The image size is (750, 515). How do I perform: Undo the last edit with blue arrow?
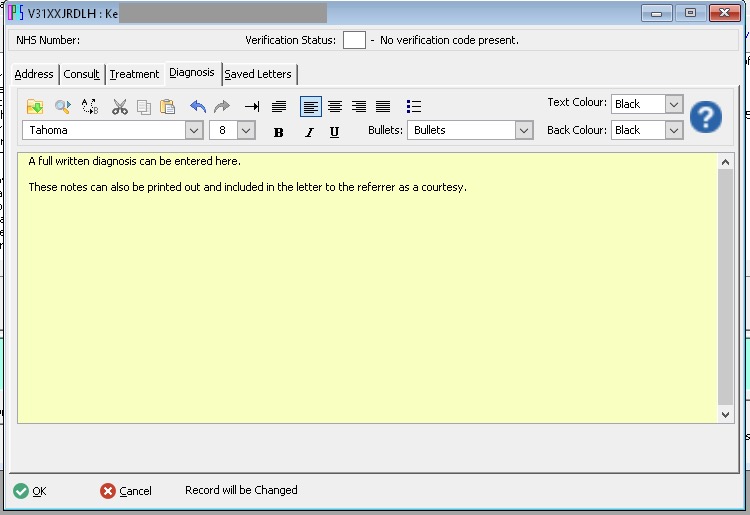pyautogui.click(x=198, y=106)
